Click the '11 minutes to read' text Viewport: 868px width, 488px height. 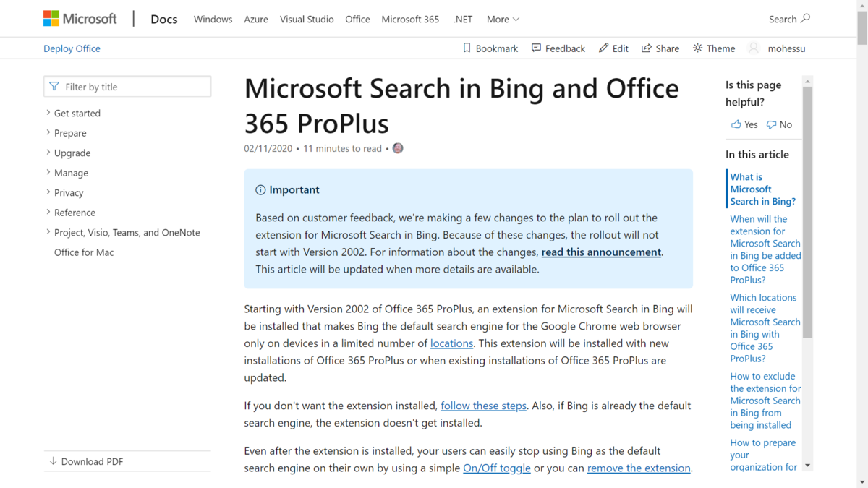click(342, 148)
